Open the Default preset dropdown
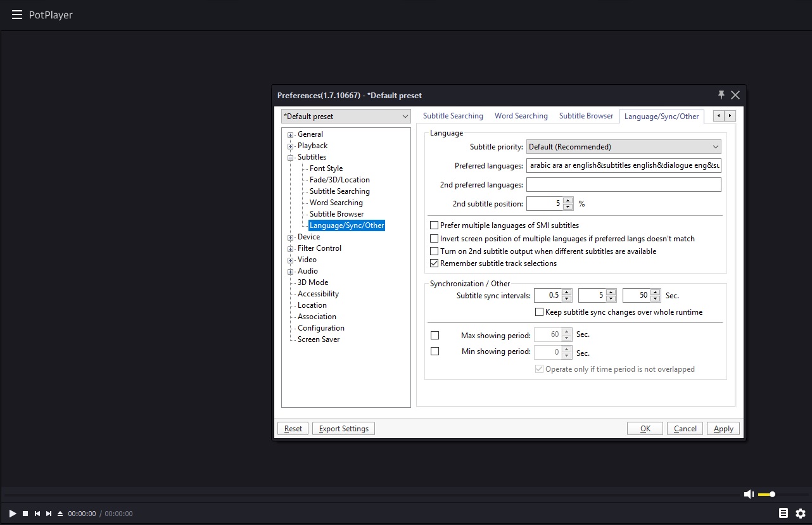The image size is (812, 525). 346,117
